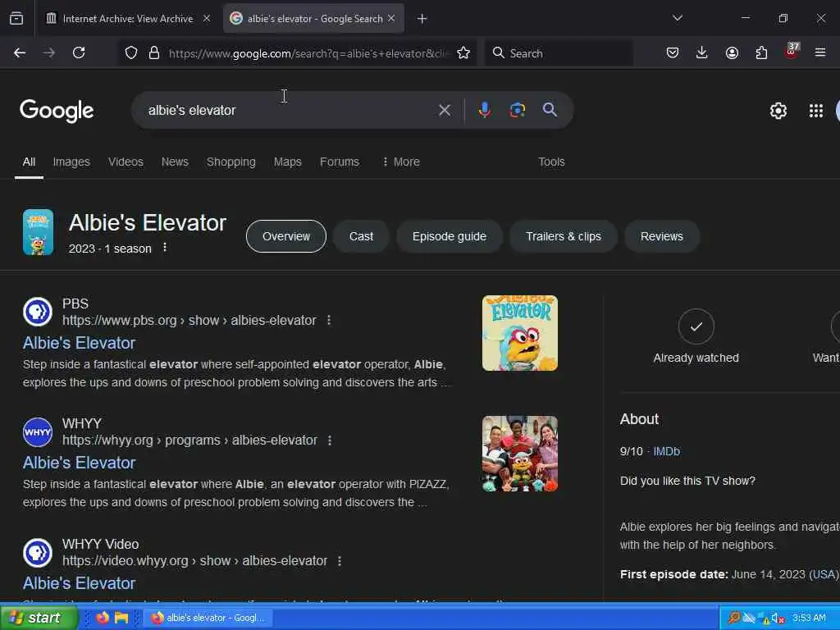Click inside the Google search input
This screenshot has width=840, height=630.
290,111
